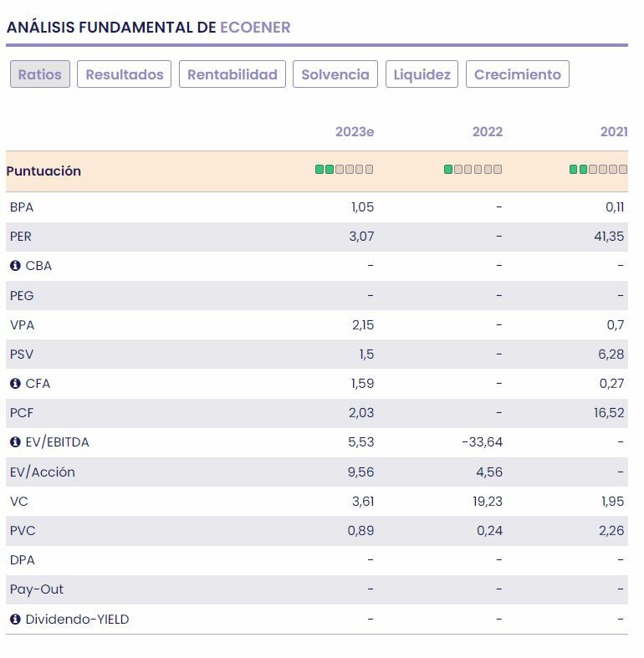Show the Solvencia tab
Image resolution: width=644 pixels, height=658 pixels.
[335, 74]
